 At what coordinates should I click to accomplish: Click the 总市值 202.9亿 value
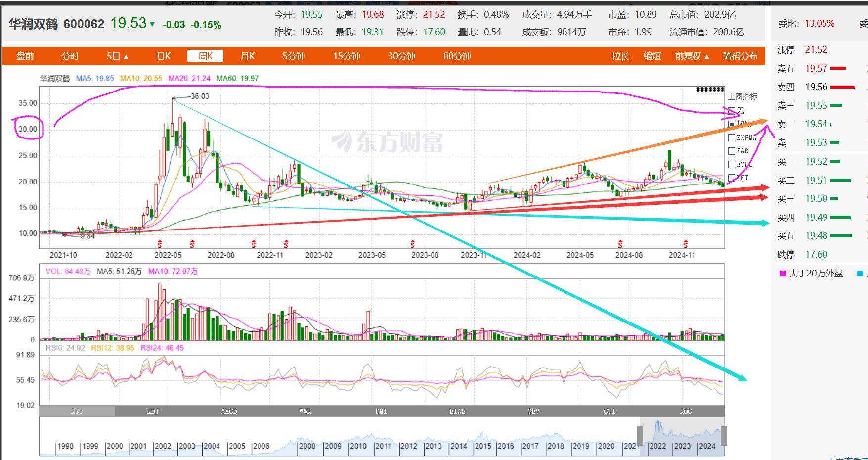[720, 14]
